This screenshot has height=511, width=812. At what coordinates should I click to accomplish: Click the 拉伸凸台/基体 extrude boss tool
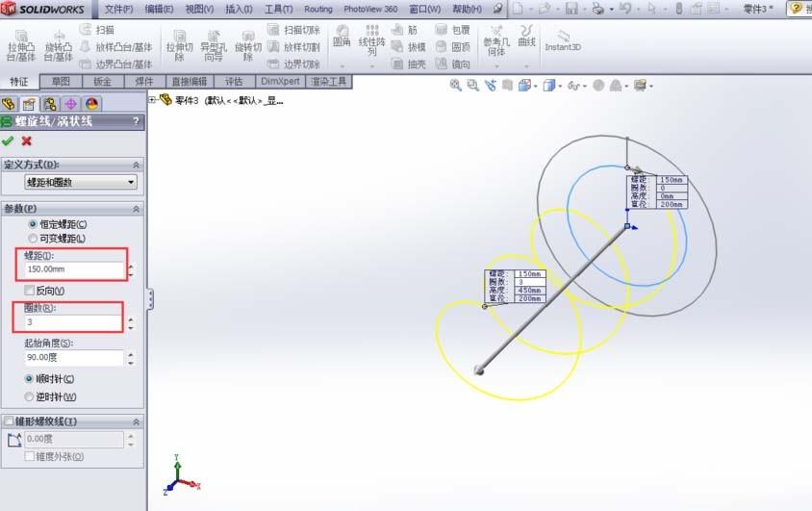(21, 45)
